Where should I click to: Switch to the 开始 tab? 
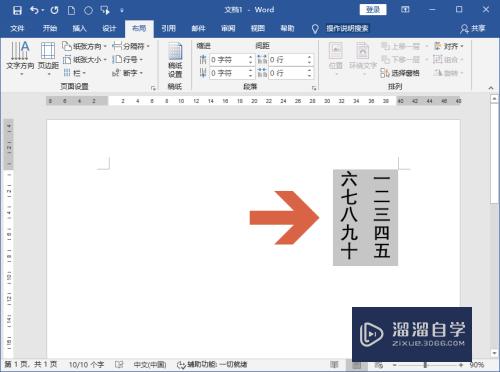[x=50, y=29]
